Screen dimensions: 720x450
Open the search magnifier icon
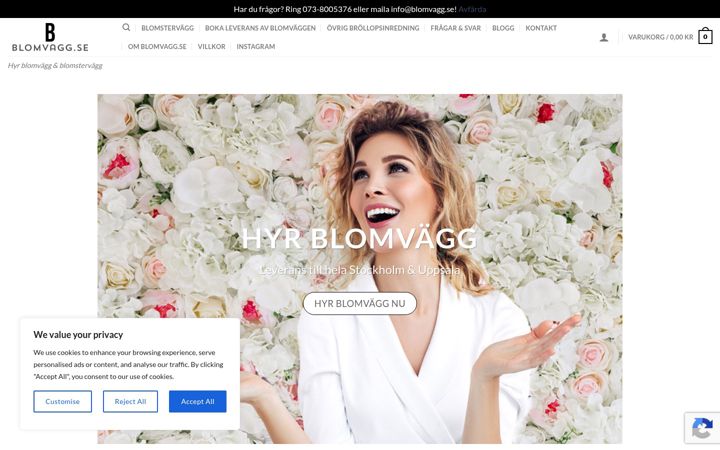(126, 28)
